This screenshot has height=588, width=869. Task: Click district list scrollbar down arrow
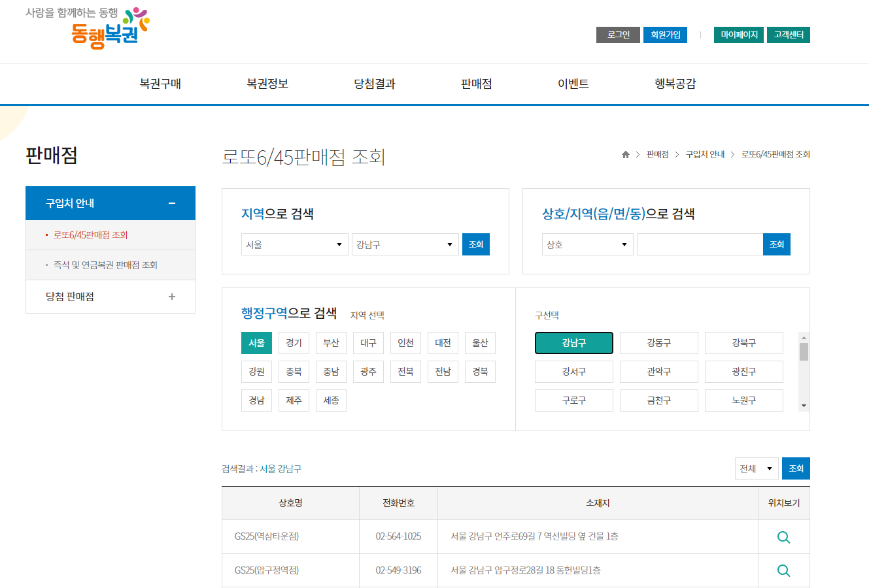(804, 406)
